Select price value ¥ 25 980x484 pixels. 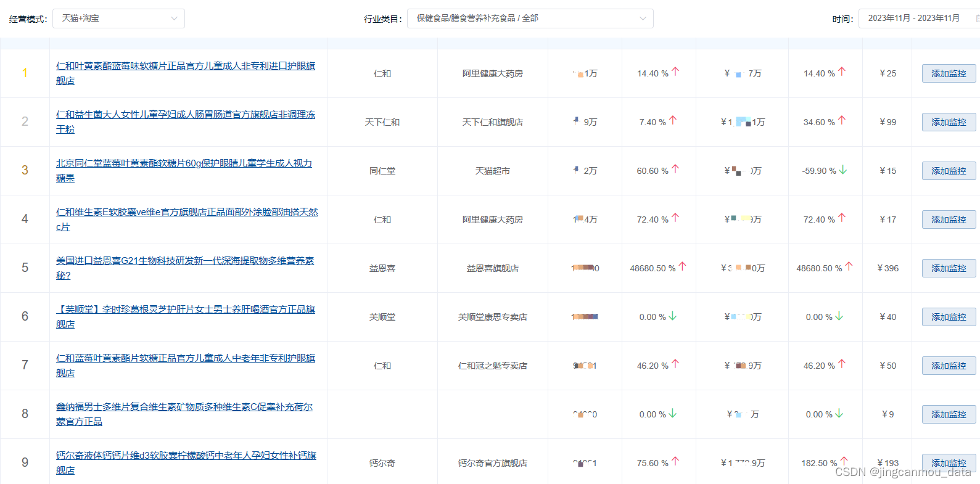click(x=888, y=73)
